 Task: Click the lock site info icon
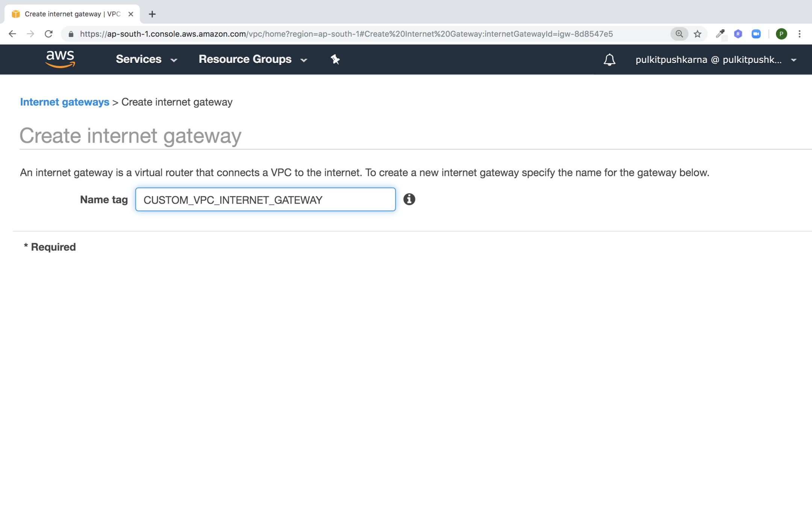pos(71,34)
